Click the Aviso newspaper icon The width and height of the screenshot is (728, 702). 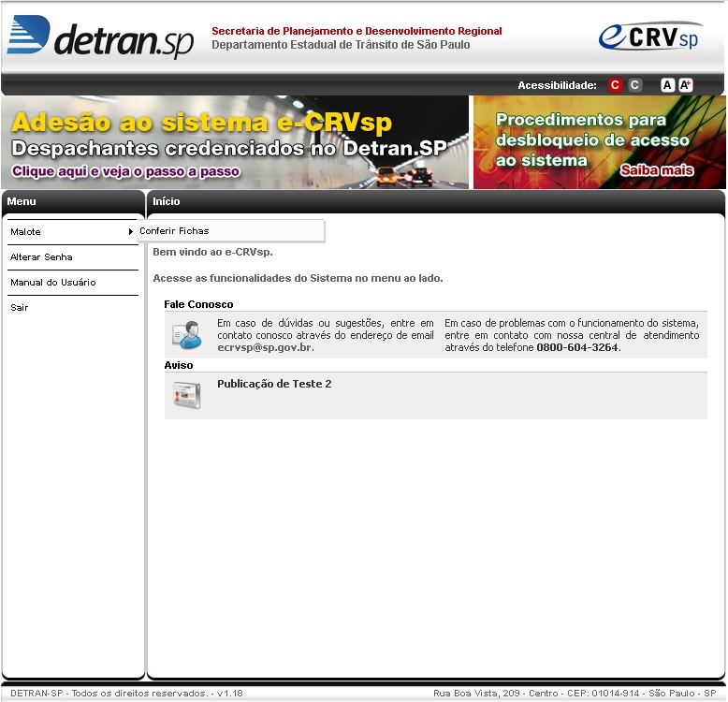[x=186, y=395]
